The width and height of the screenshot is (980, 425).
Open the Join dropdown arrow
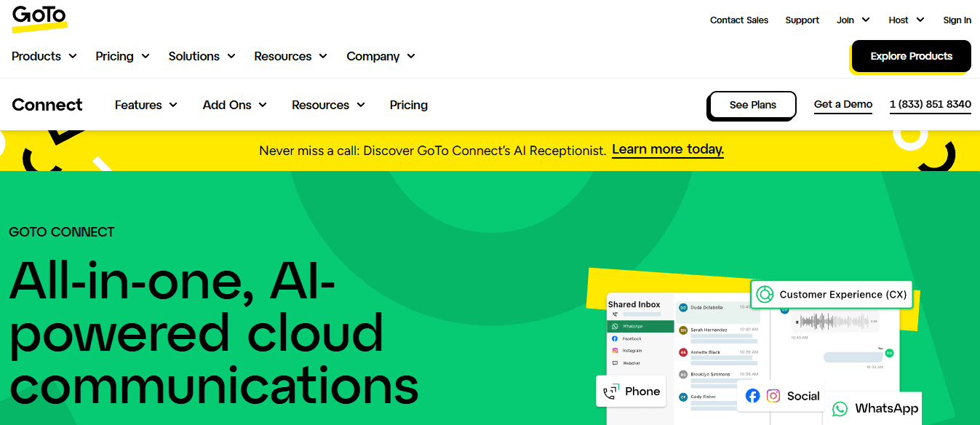point(866,20)
